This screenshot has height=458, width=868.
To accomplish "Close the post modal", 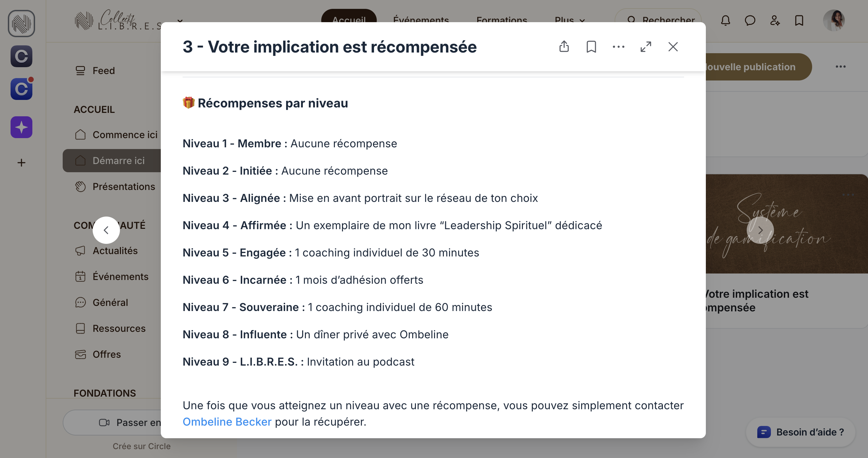I will tap(673, 46).
